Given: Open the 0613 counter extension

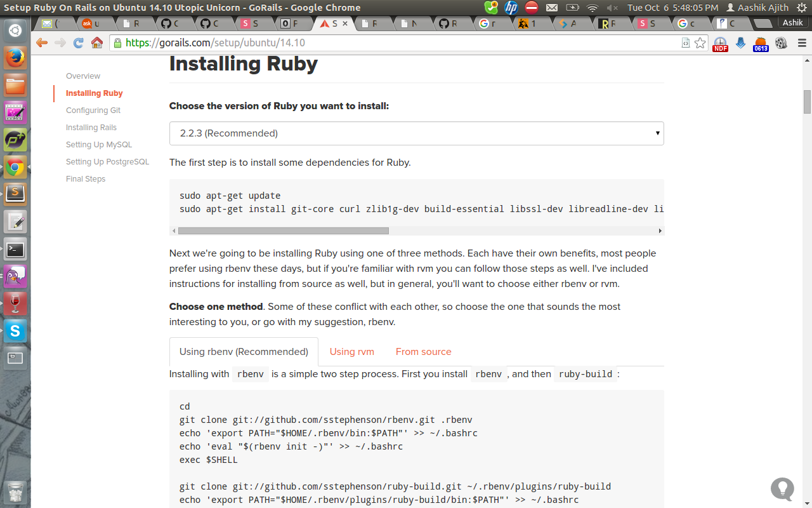Looking at the screenshot, I should pyautogui.click(x=761, y=44).
